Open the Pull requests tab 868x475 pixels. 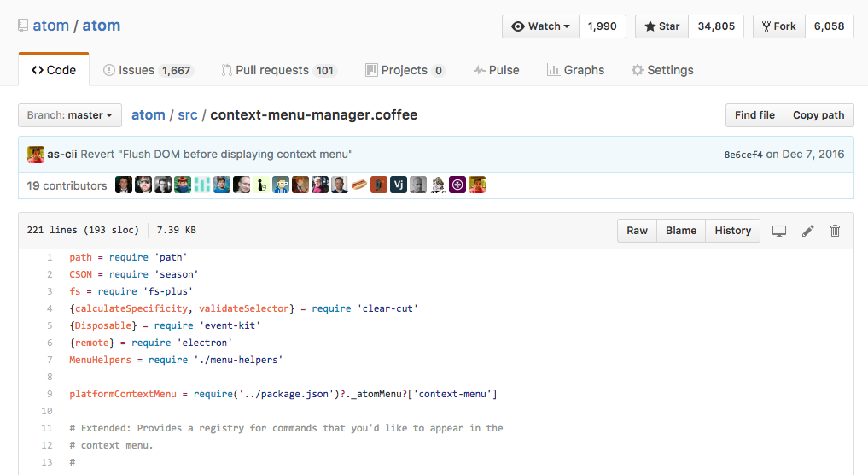click(279, 70)
